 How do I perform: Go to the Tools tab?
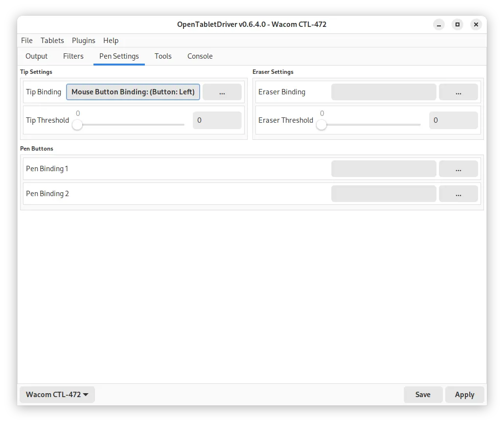[x=163, y=56]
